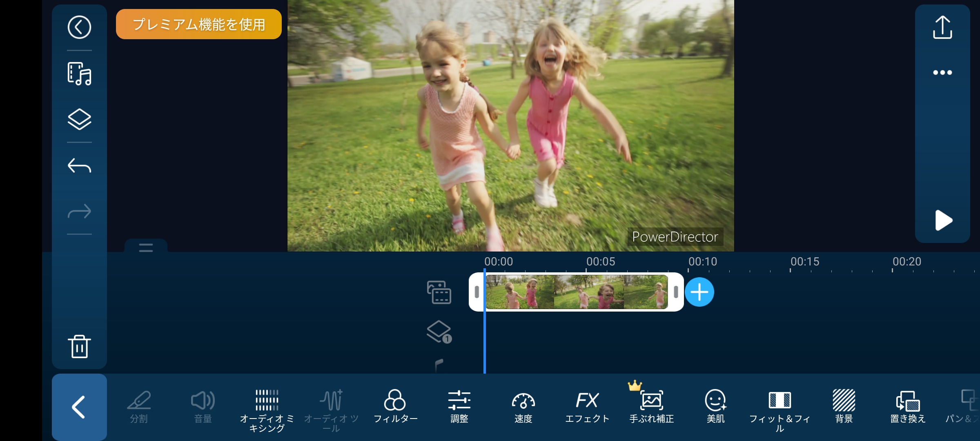Toggle the overlay track layer icon
Screen dimensions: 980x441
pyautogui.click(x=439, y=332)
